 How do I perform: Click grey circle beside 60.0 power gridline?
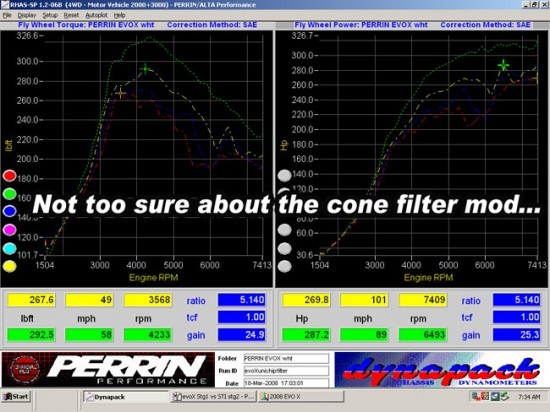pyautogui.click(x=284, y=230)
